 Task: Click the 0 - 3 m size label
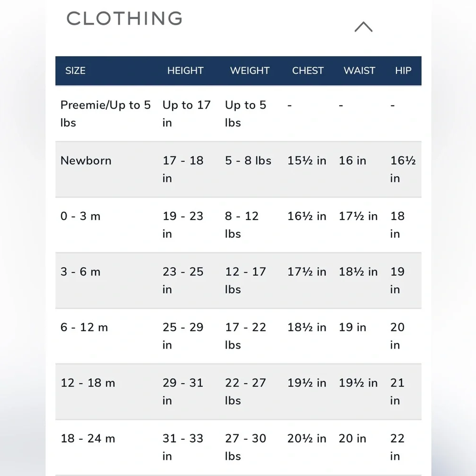click(80, 216)
